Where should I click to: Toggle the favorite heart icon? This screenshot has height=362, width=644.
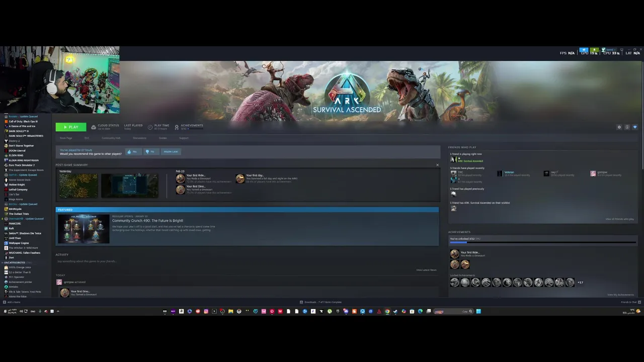(635, 127)
